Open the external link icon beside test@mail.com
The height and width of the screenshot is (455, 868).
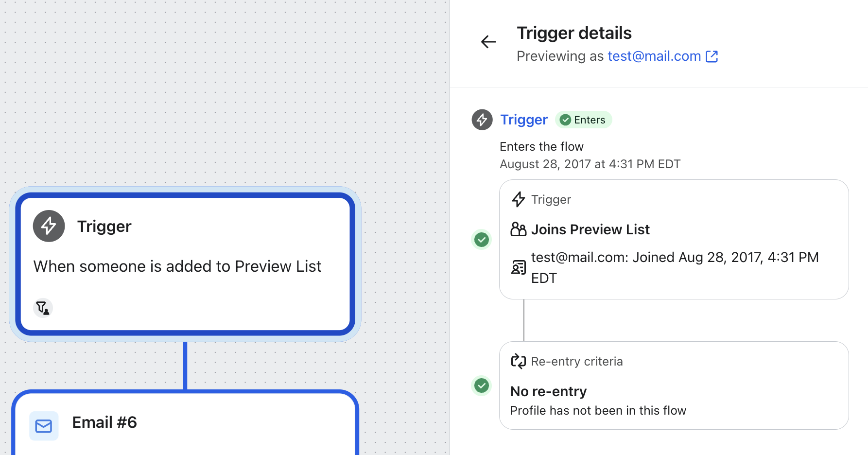point(712,56)
